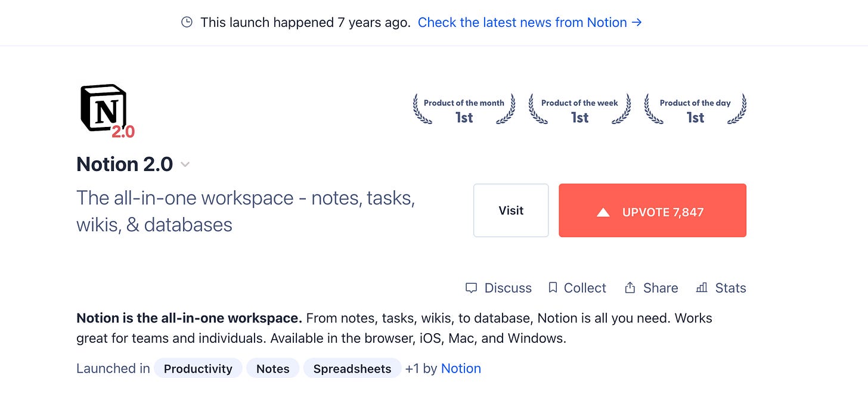Click the clock icon in the top banner
868x394 pixels.
click(187, 23)
